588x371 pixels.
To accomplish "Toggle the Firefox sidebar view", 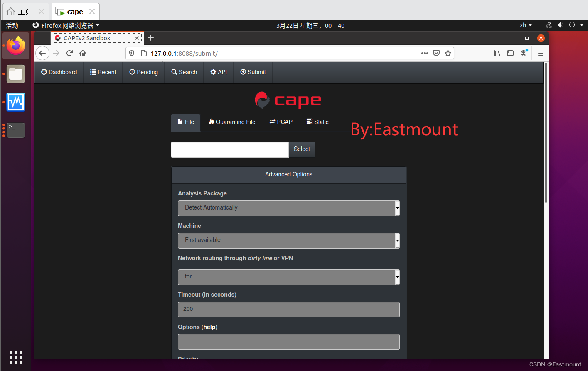I will click(x=510, y=53).
